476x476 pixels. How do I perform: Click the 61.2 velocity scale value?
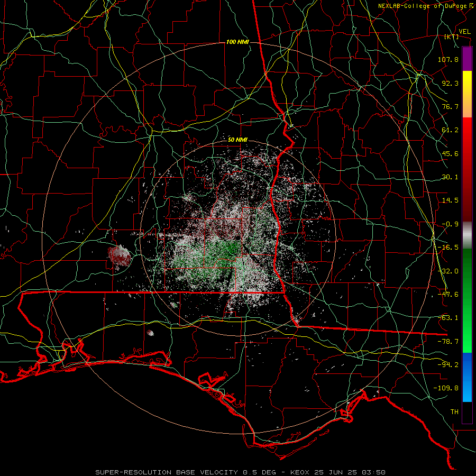(450, 130)
